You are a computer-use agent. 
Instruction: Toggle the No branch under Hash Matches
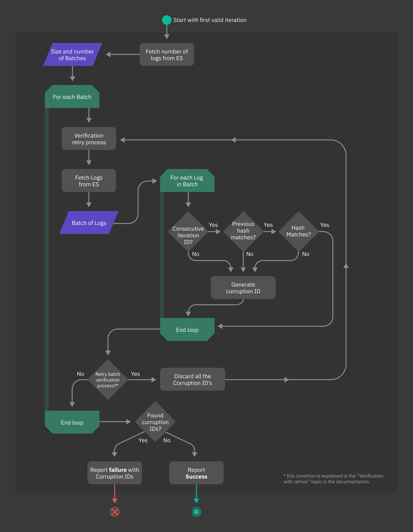pyautogui.click(x=305, y=254)
